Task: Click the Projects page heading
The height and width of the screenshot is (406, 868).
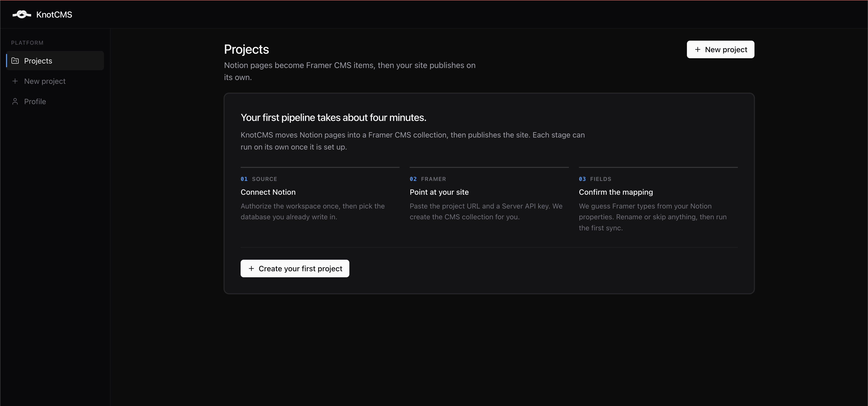Action: [246, 49]
